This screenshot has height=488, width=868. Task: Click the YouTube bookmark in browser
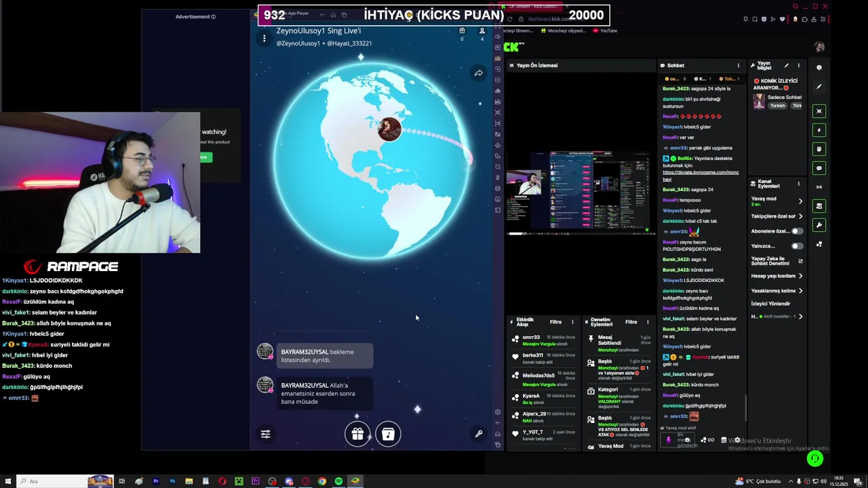pyautogui.click(x=605, y=30)
